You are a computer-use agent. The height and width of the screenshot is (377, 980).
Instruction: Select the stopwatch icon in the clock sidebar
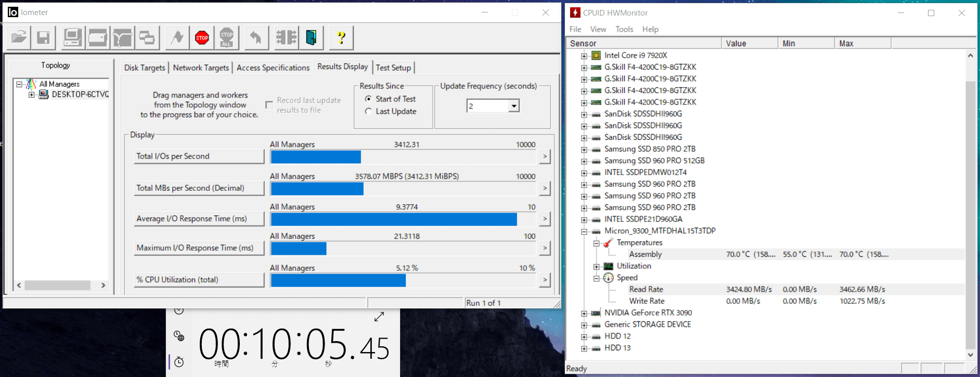pyautogui.click(x=179, y=362)
